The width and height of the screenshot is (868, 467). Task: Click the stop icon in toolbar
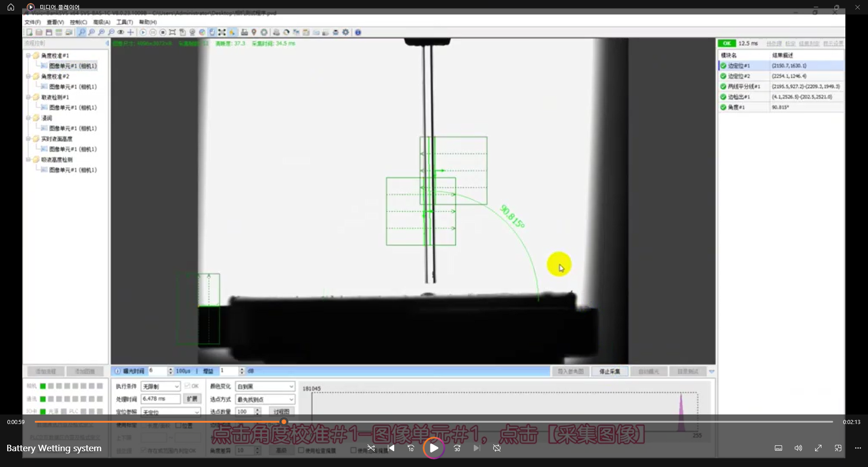pyautogui.click(x=163, y=32)
